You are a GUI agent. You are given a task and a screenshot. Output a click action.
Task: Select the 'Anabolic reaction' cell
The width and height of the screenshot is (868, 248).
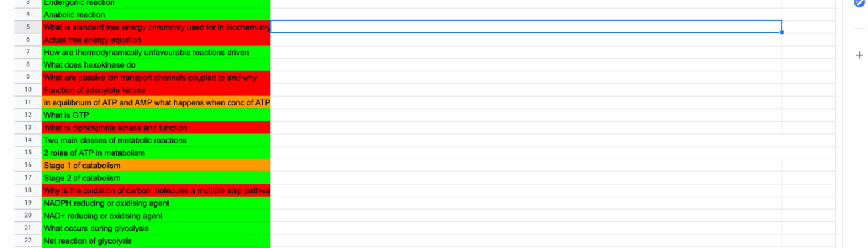(x=156, y=15)
